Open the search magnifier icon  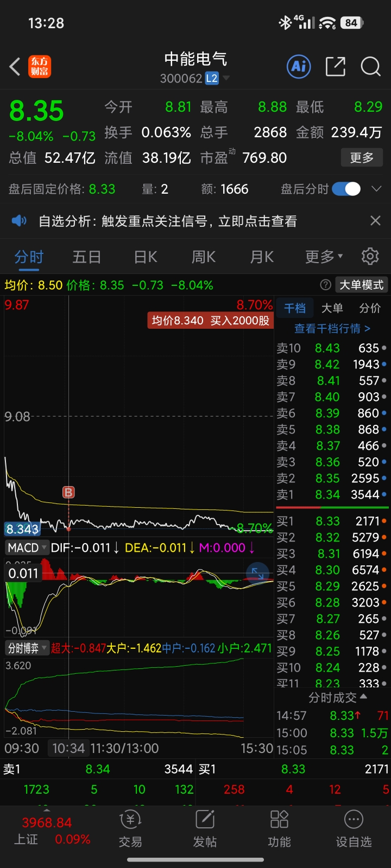click(x=371, y=66)
